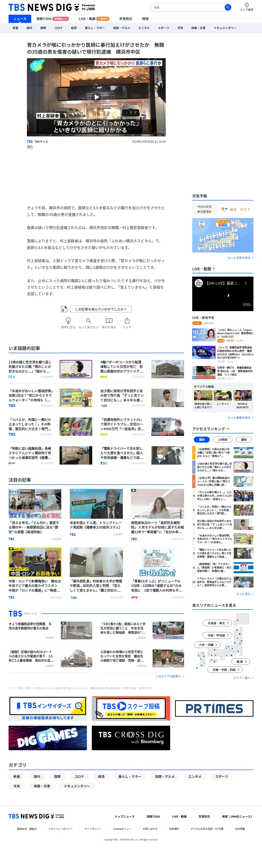The width and height of the screenshot is (262, 868).
Task: Select 九州・沖縄 area button
Action: (x=207, y=645)
